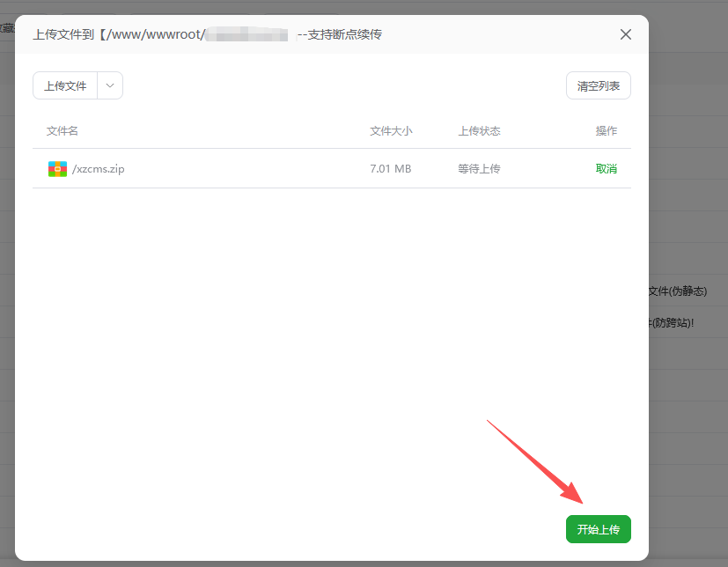The height and width of the screenshot is (567, 728).
Task: Click the 等待上传 status text
Action: (x=479, y=169)
